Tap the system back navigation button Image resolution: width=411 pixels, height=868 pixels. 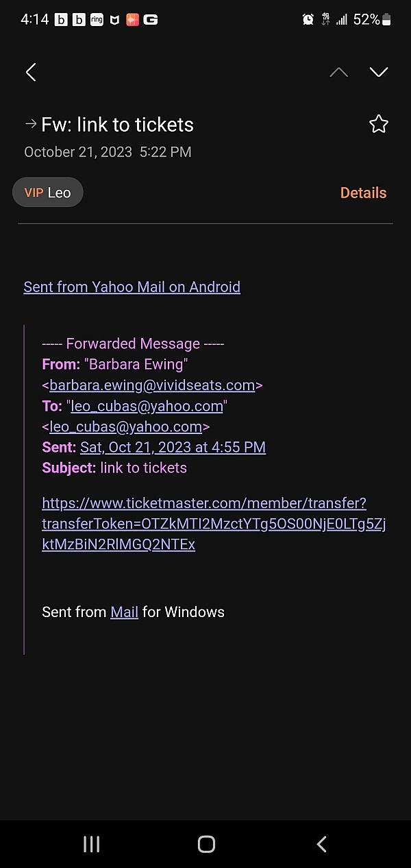point(321,844)
